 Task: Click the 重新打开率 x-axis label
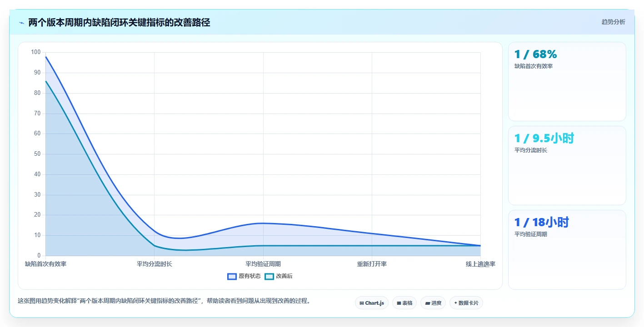372,264
